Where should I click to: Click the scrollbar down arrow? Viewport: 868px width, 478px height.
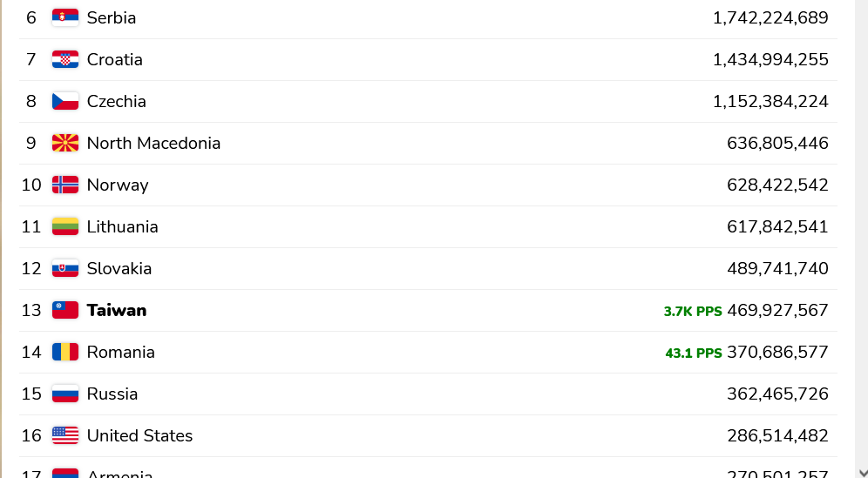[863, 473]
